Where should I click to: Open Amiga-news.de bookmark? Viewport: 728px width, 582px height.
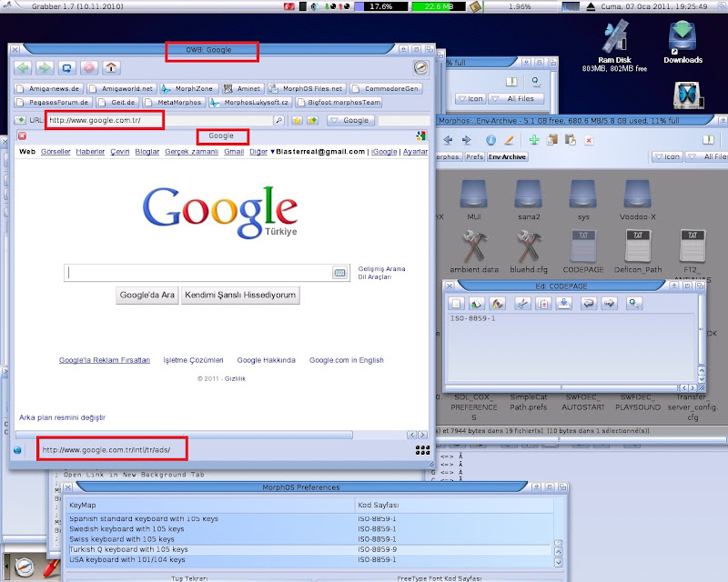(x=49, y=88)
